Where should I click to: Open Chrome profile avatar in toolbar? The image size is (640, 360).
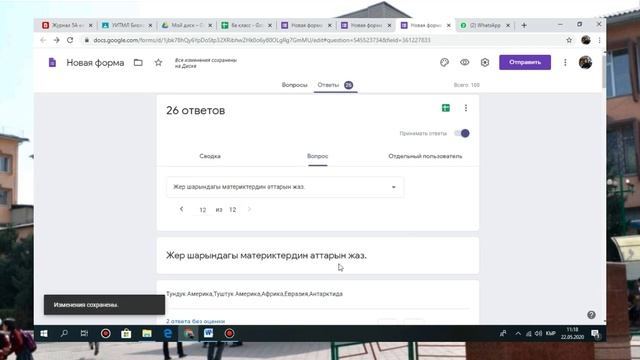pos(586,40)
